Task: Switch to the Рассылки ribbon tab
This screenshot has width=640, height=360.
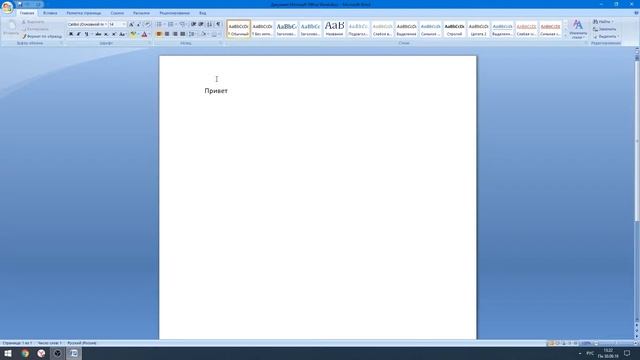Action: (x=141, y=13)
